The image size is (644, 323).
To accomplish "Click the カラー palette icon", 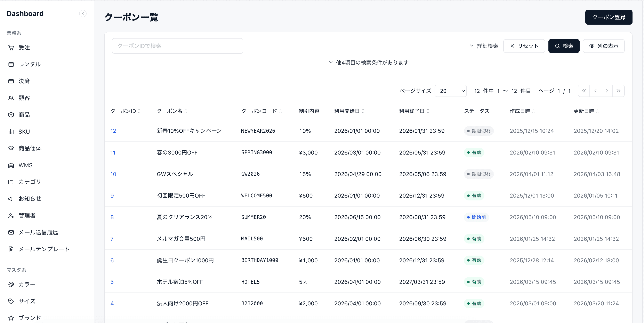I will [x=11, y=284].
